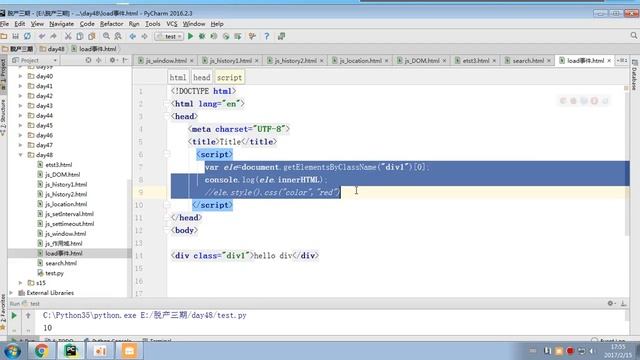Start debugging with the bug icon

pos(202,36)
